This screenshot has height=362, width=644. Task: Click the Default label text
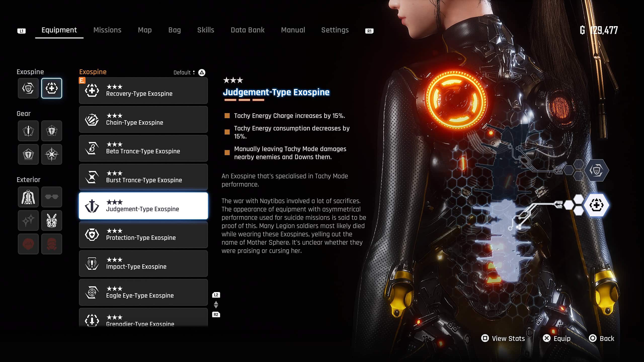(182, 73)
